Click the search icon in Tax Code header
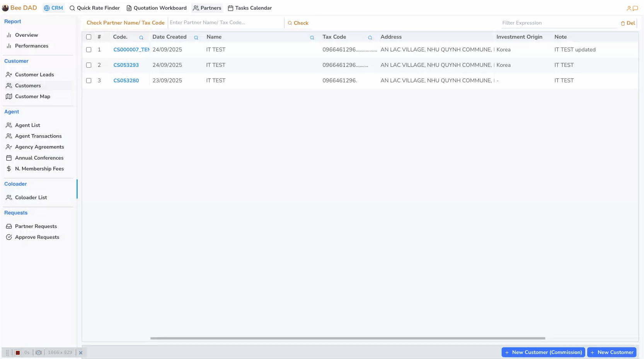Image resolution: width=644 pixels, height=359 pixels. 370,37
